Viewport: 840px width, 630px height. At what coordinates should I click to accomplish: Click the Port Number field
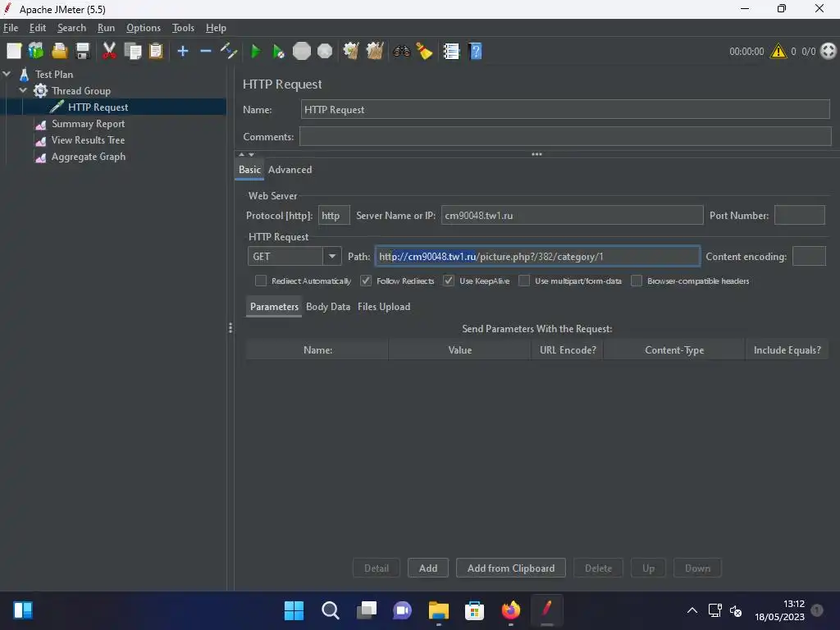tap(800, 216)
